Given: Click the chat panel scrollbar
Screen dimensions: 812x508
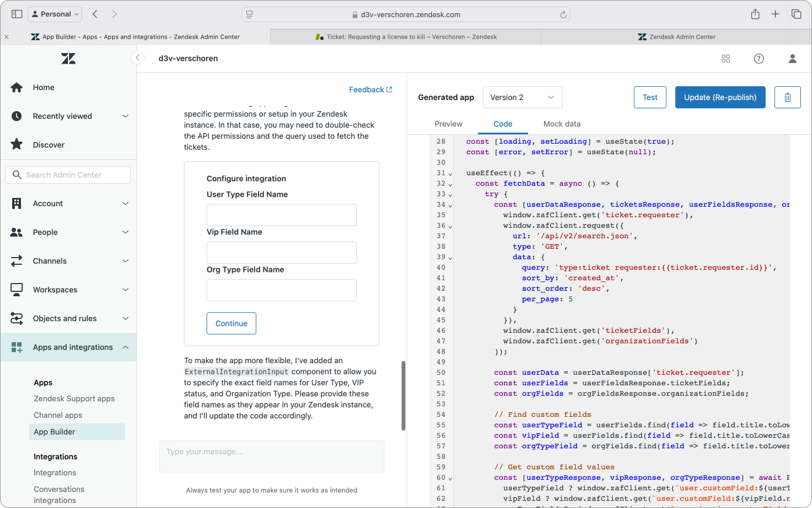Looking at the screenshot, I should point(403,396).
